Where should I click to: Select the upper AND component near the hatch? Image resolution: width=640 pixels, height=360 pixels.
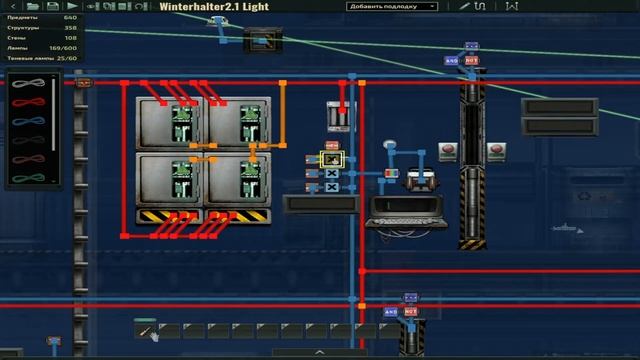pos(451,60)
